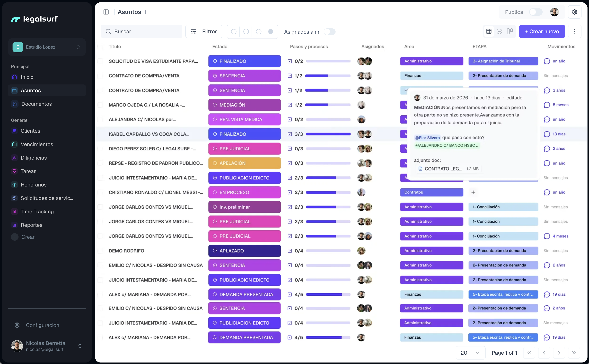This screenshot has height=364, width=589.
Task: Open Documentos in sidebar
Action: [x=47, y=104]
